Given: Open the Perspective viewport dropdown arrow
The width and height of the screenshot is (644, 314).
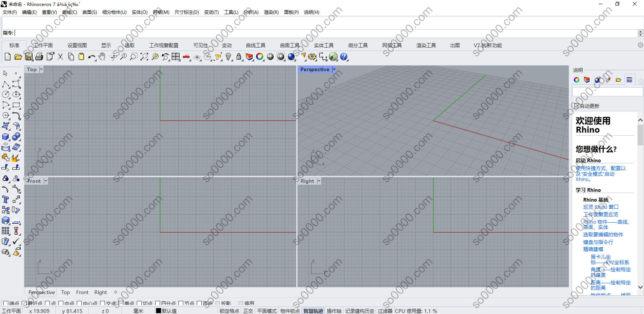Looking at the screenshot, I should pos(334,69).
